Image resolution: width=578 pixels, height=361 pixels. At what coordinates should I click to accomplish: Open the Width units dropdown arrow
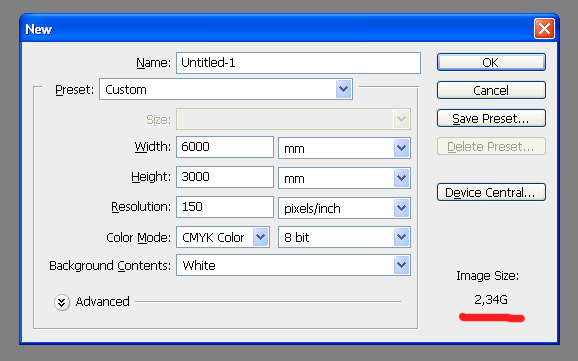point(401,148)
